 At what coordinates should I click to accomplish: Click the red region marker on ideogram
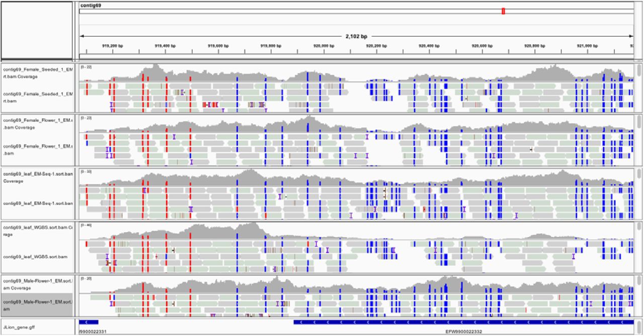point(503,11)
